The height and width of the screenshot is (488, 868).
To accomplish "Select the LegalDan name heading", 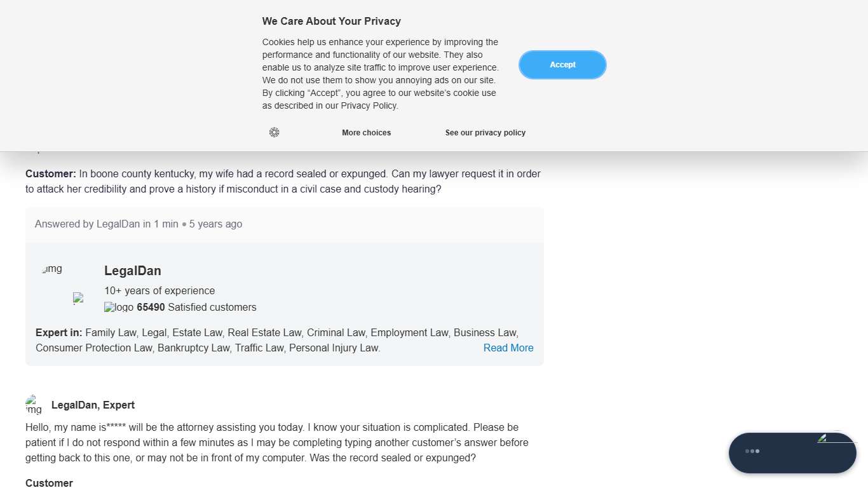I will pyautogui.click(x=132, y=271).
